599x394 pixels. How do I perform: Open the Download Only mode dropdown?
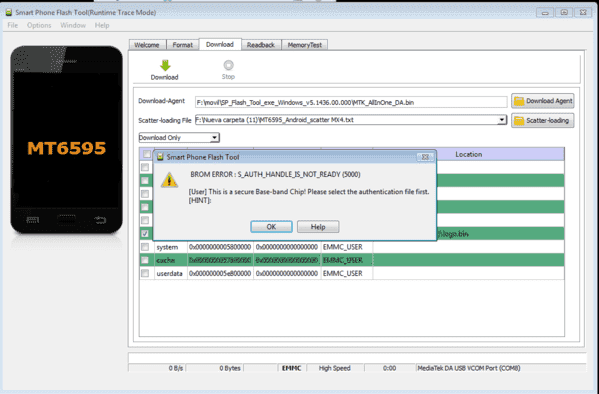coord(215,138)
